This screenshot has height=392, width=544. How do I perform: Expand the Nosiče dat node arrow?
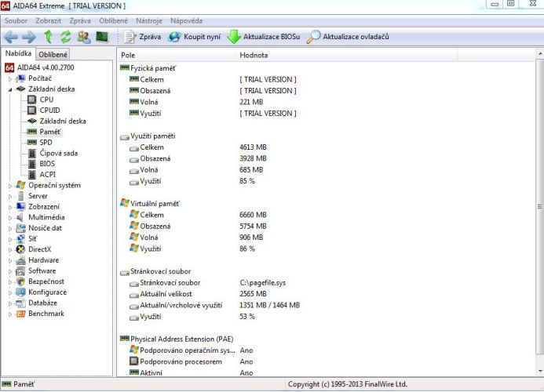pos(10,229)
